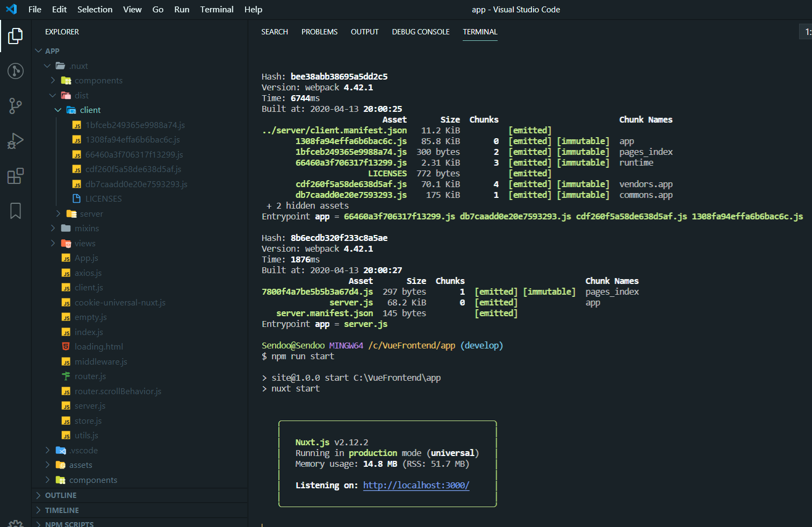
Task: Open the Extensions view
Action: click(16, 176)
